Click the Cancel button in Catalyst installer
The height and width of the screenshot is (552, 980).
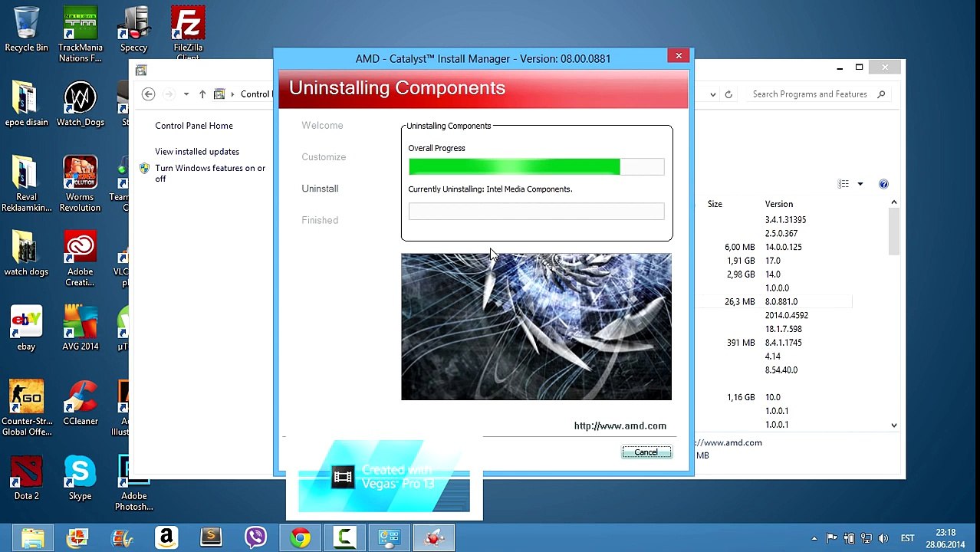pos(646,452)
